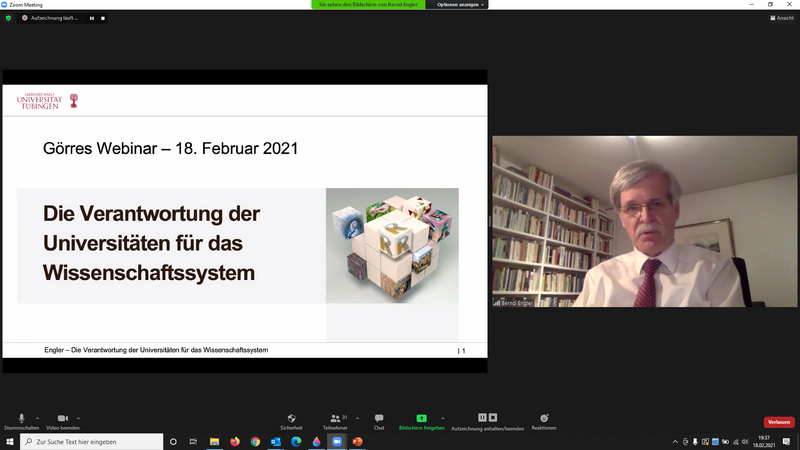This screenshot has height=450, width=800.
Task: Click the green encryption shield icon
Action: [8, 18]
